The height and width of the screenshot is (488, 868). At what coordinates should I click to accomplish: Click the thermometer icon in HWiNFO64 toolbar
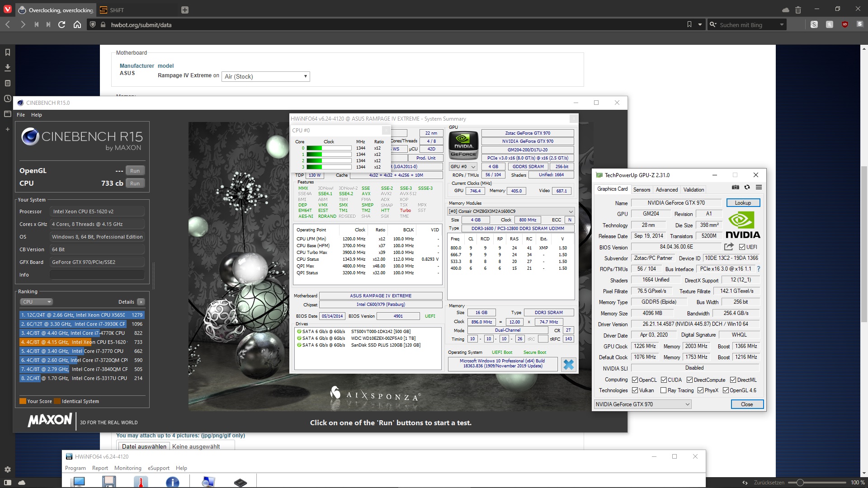(x=141, y=482)
